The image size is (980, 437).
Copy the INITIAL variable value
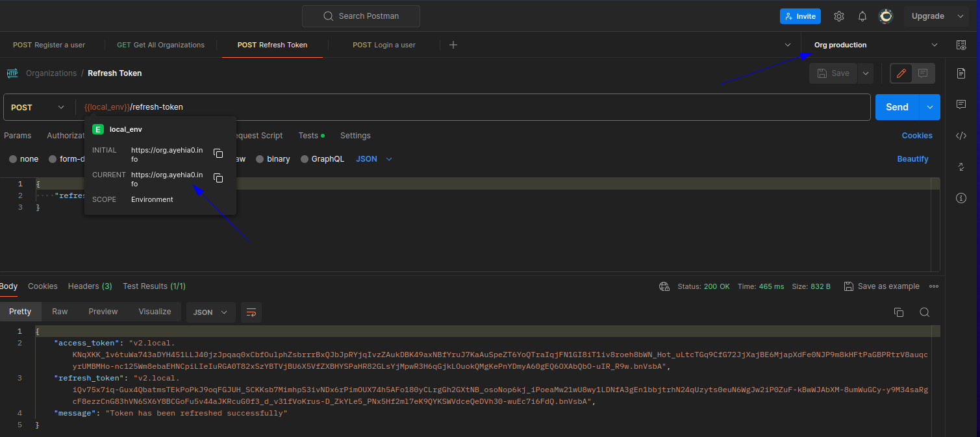(x=218, y=153)
